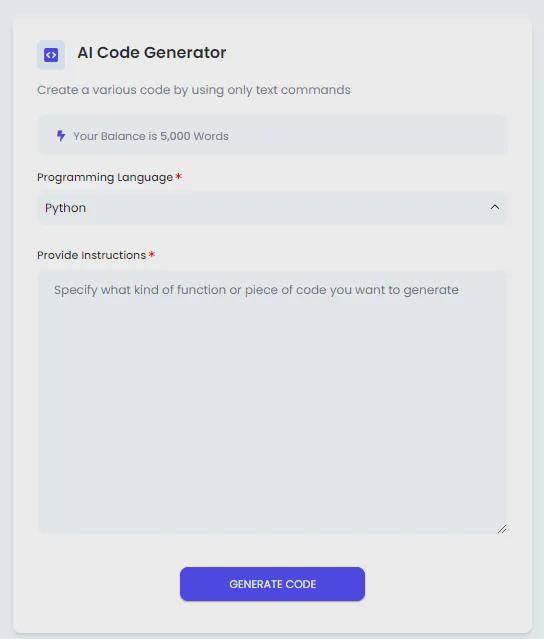Click the word 'Words' in the balance banner
544x639 pixels.
click(x=211, y=136)
